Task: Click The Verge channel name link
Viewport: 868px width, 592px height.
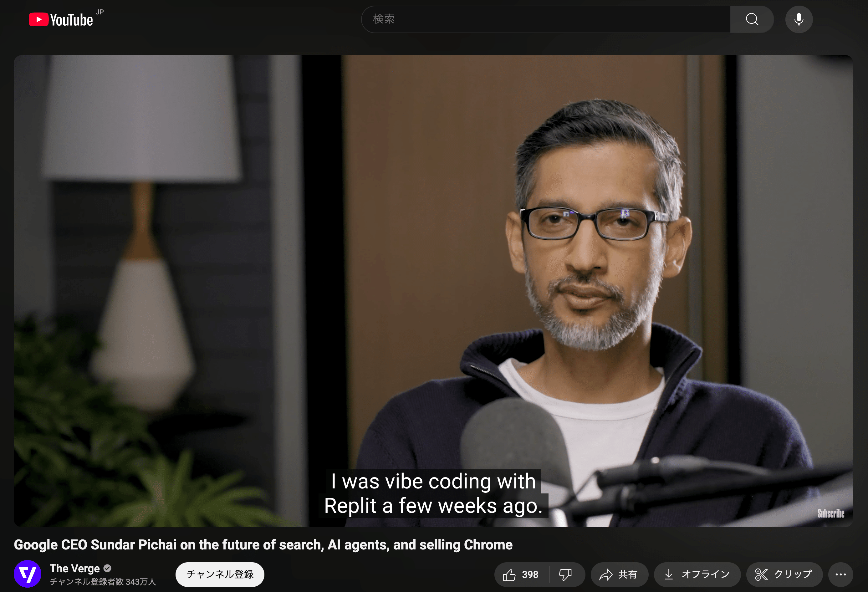Action: tap(75, 569)
